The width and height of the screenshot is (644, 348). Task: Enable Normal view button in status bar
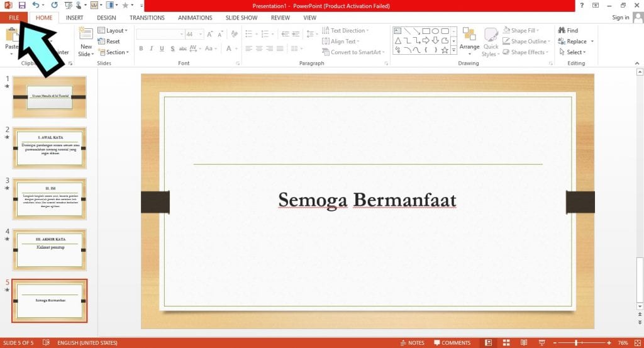tap(488, 343)
